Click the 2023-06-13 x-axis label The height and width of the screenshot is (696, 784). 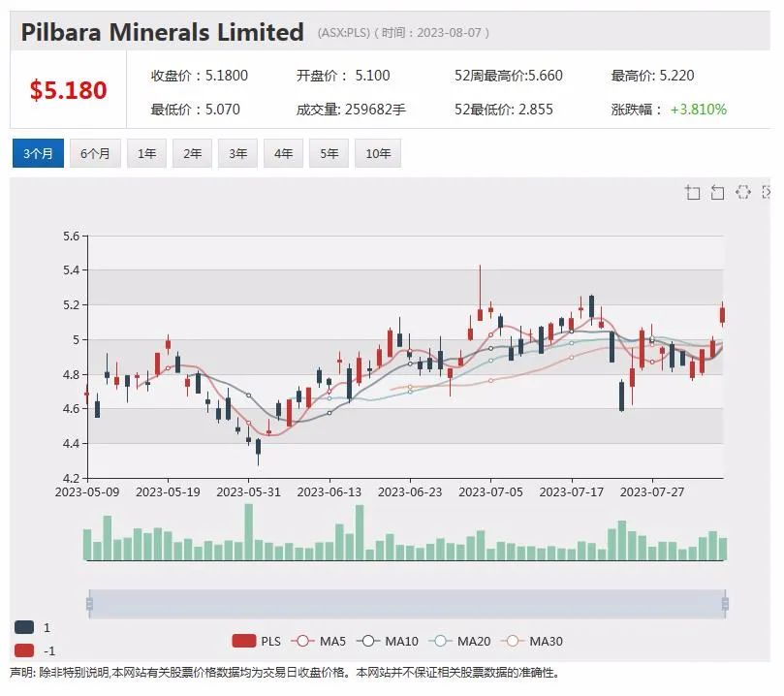click(x=329, y=492)
